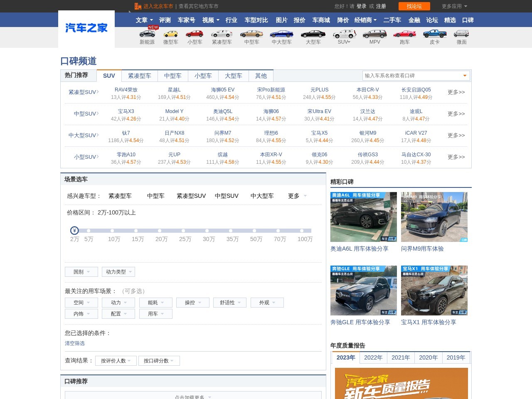The height and width of the screenshot is (399, 532).
Task: Select the 跑车 sports car icon
Action: tap(404, 34)
